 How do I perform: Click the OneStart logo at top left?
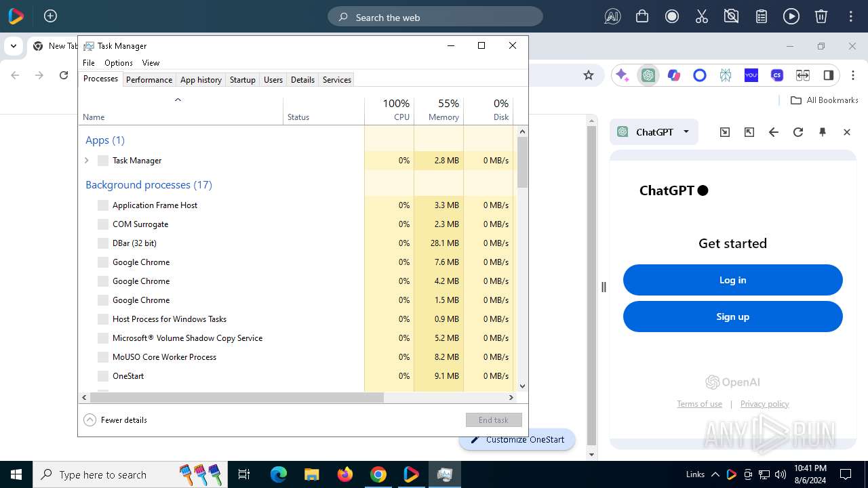(16, 16)
